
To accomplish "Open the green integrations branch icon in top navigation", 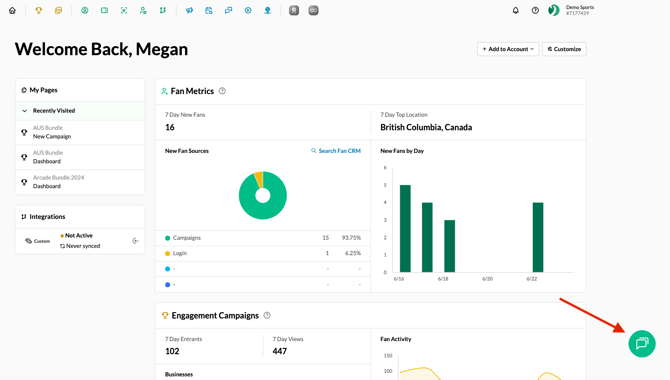I will click(x=163, y=11).
